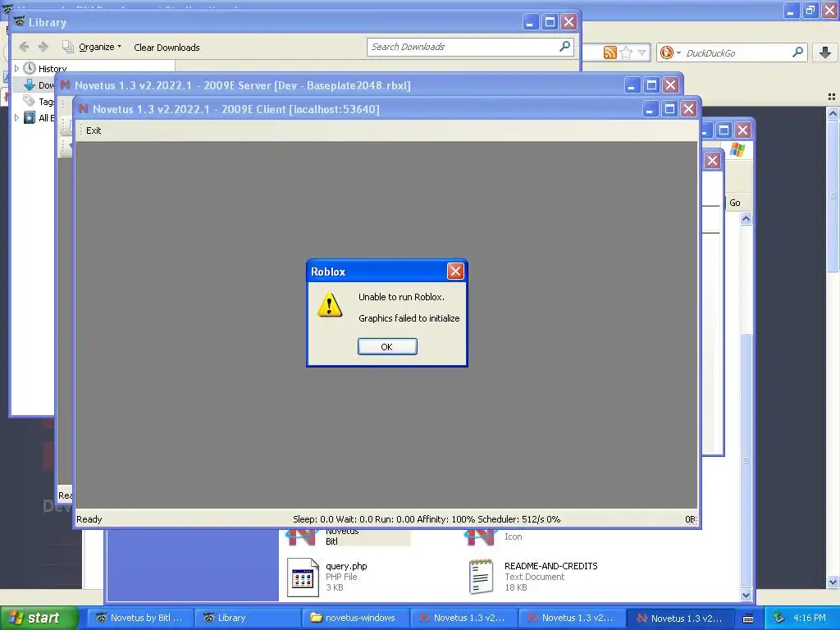
Task: Close the Novetus Client window
Action: (689, 109)
